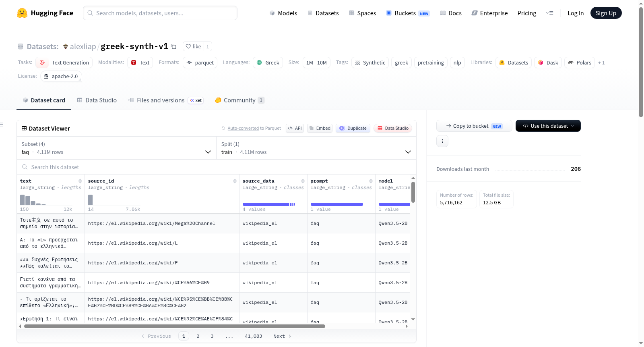Click the Embed button
This screenshot has height=347, width=644.
coord(319,128)
